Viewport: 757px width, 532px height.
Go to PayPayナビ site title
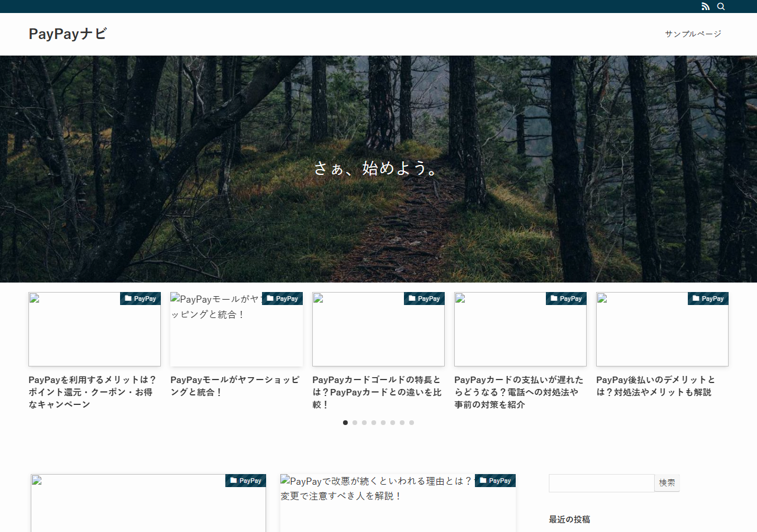pos(67,34)
